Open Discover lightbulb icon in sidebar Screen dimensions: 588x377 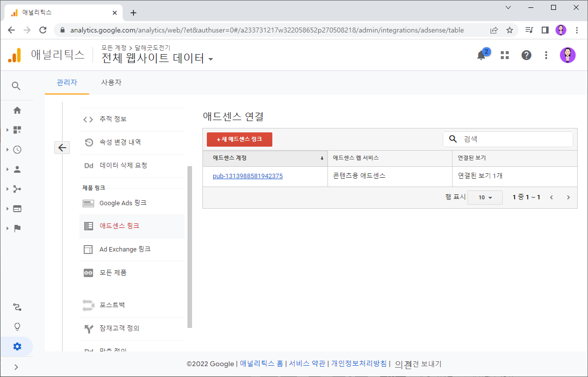[17, 327]
